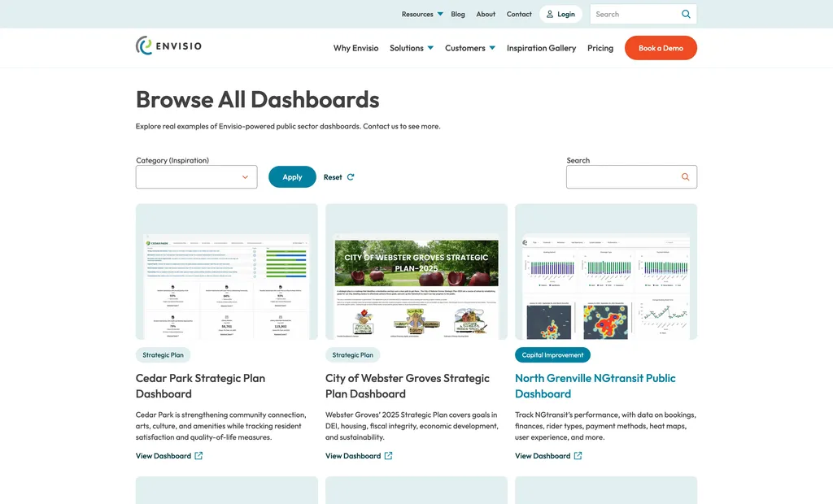Click external link icon under North Grenville
Screen dimensions: 833x504
point(578,456)
